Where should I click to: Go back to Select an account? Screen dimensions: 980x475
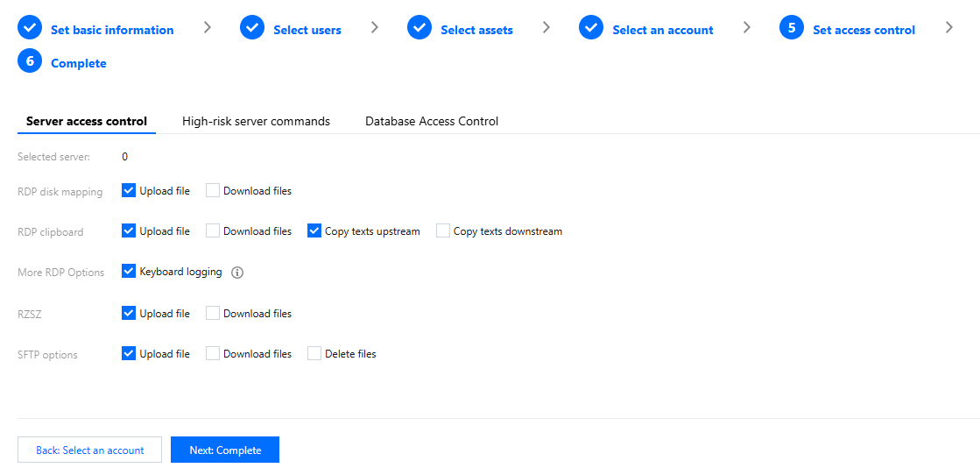[89, 450]
